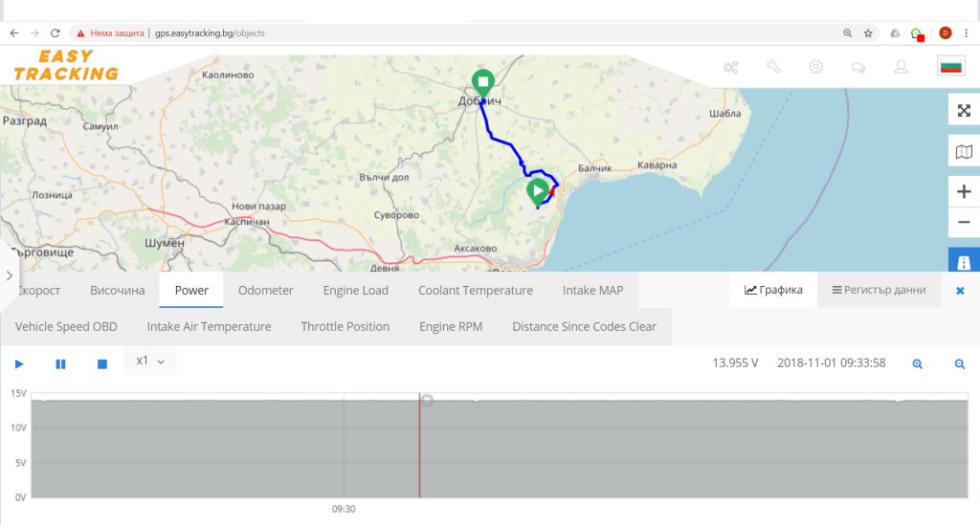Open the wrench tools icon

point(773,66)
